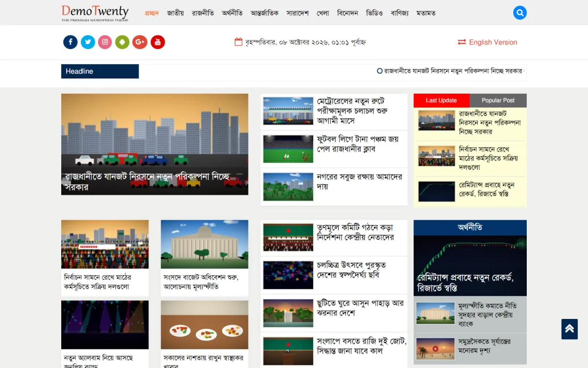Open Last Update traffic thumbnail
588x368 pixels.
coord(437,120)
